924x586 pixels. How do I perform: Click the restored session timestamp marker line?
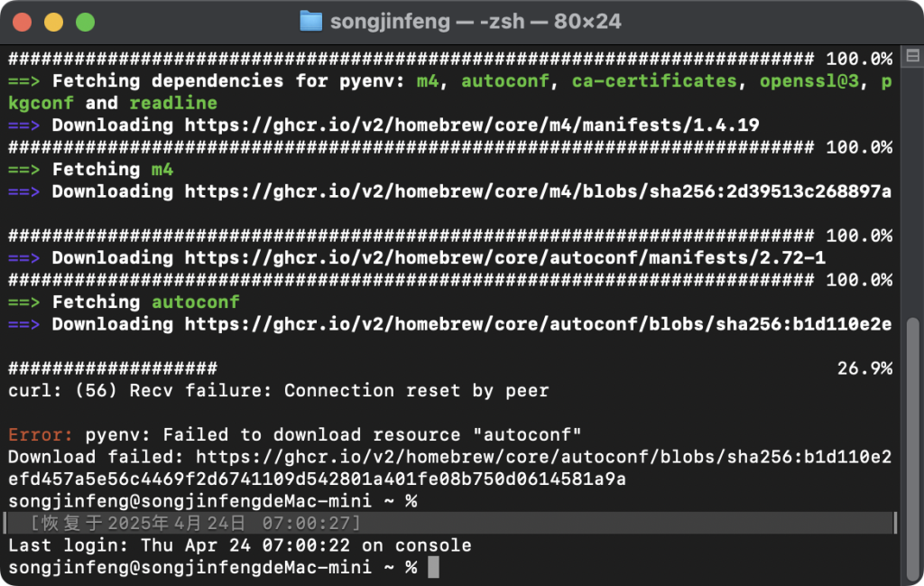(196, 523)
